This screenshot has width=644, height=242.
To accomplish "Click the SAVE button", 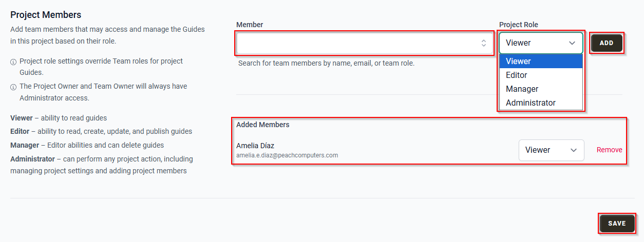I will click(617, 224).
